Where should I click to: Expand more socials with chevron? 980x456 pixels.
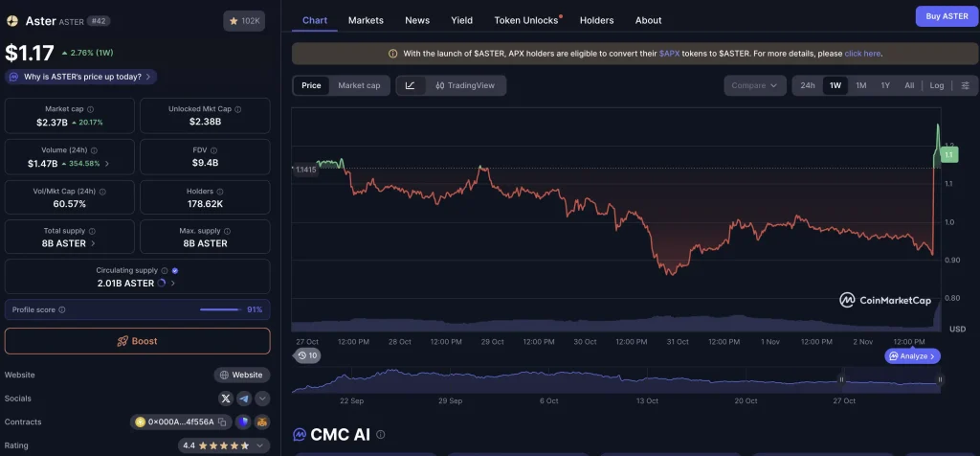tap(262, 399)
